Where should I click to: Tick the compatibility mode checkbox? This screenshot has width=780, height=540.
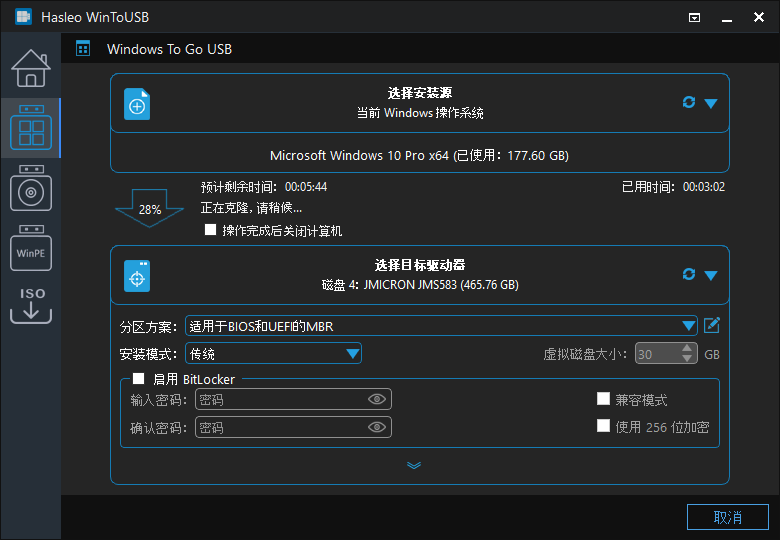(603, 399)
